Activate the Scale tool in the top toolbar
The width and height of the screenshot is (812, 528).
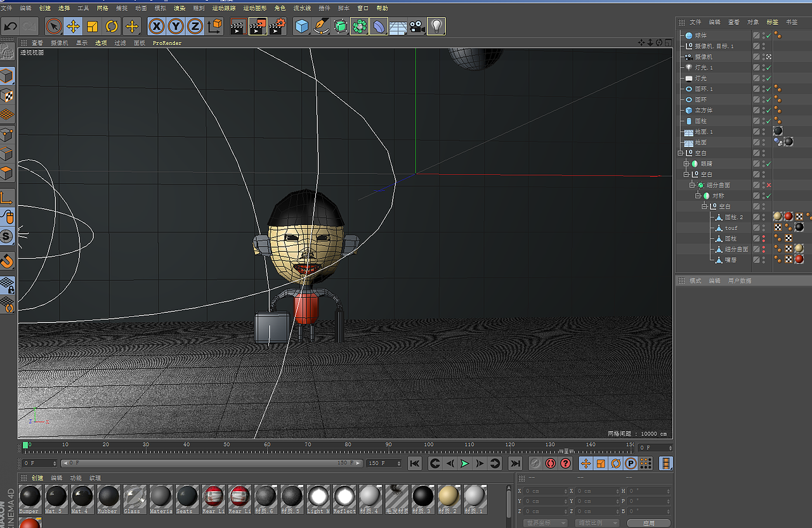(93, 26)
